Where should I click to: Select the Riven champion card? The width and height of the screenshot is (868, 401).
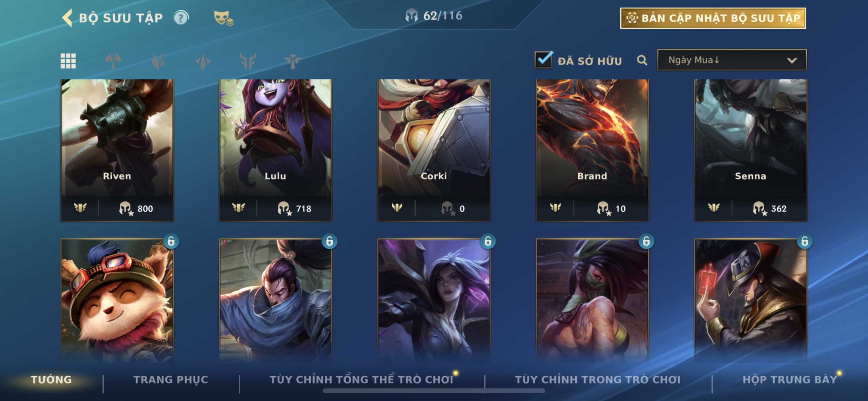117,150
